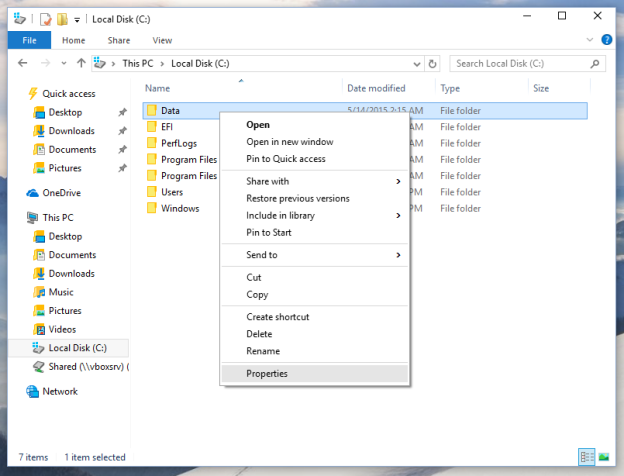Expand the Share with submenu
Image resolution: width=624 pixels, height=476 pixels.
click(398, 181)
